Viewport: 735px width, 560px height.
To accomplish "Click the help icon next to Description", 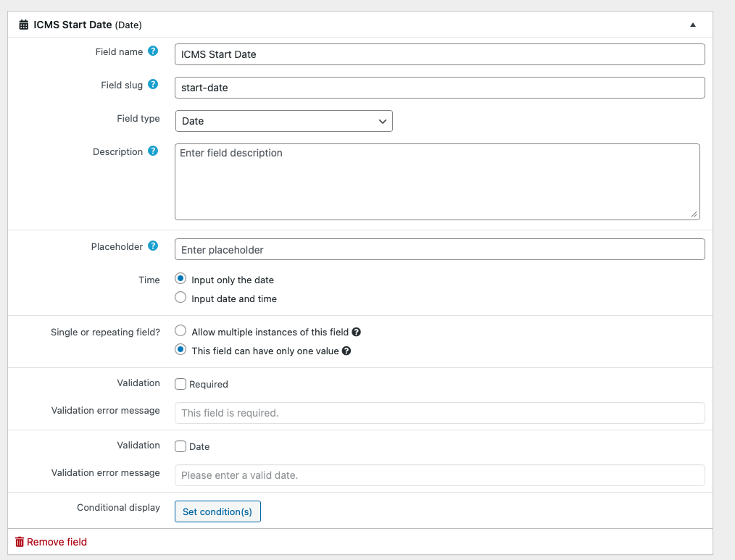I will coord(153,151).
